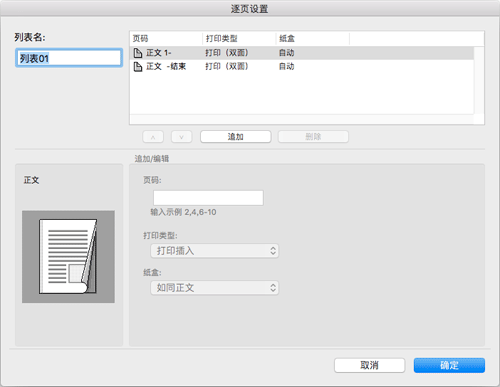Focus the 列表名 field containing 列表01

click(x=69, y=58)
